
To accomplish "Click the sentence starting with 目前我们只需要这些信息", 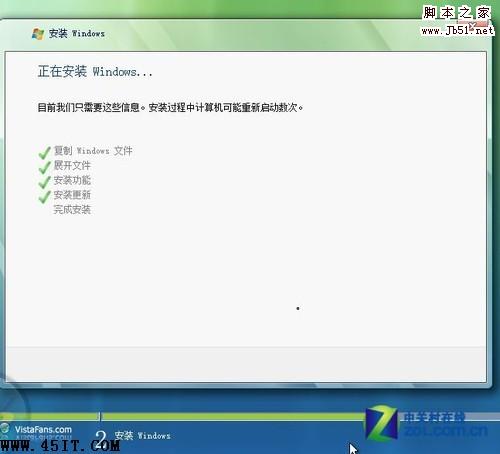I will pos(170,108).
